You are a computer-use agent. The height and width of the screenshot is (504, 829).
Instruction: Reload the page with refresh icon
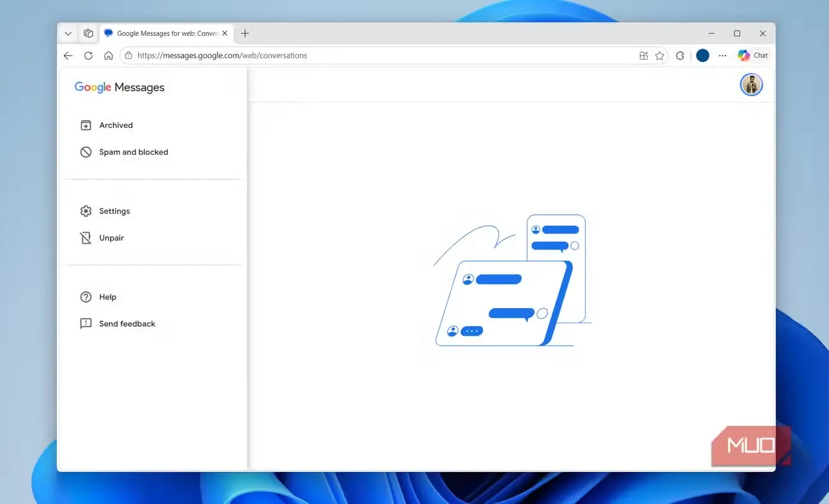(88, 56)
